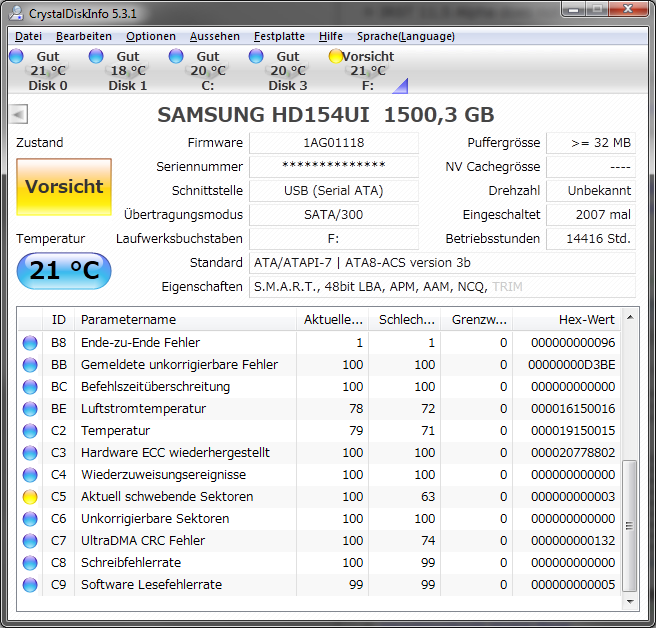The height and width of the screenshot is (628, 656).
Task: Click status orb for C9 Software Lesefehlerrate
Action: coord(30,584)
